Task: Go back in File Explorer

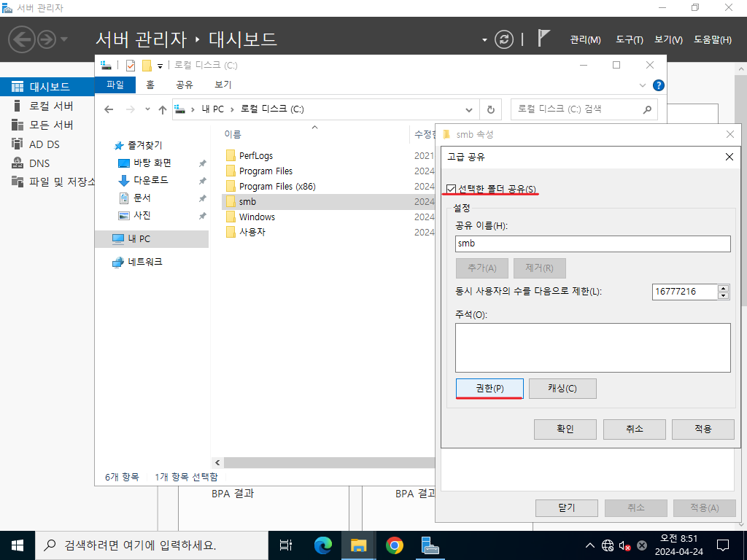Action: pyautogui.click(x=109, y=109)
